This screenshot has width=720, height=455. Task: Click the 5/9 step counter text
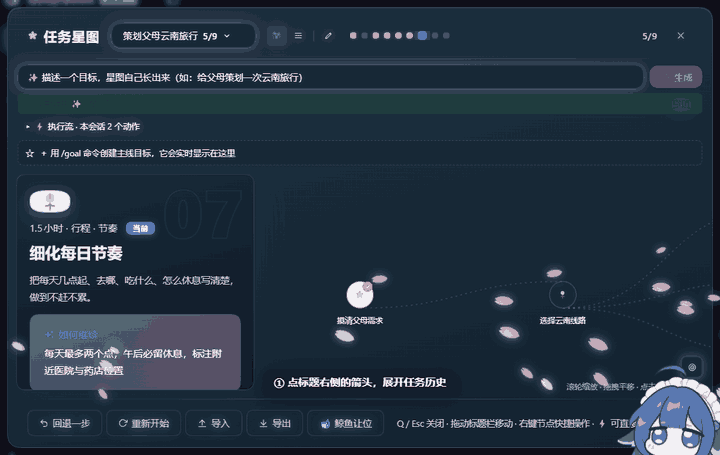649,36
